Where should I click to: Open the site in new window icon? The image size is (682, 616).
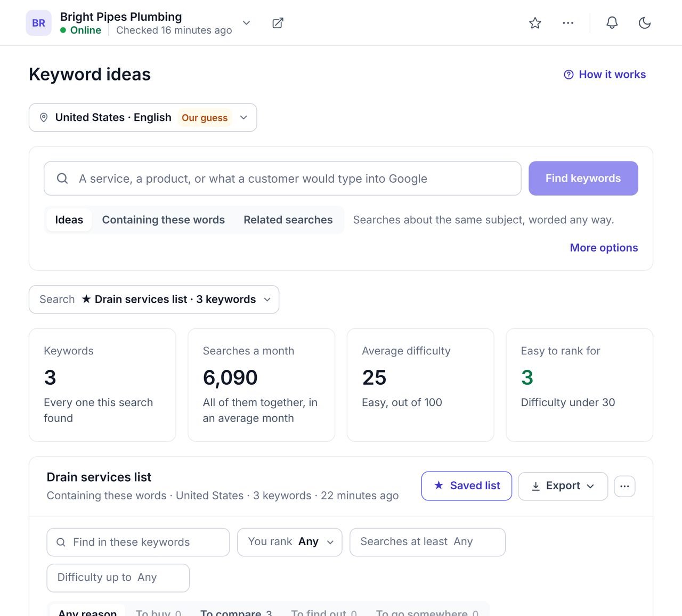coord(278,23)
